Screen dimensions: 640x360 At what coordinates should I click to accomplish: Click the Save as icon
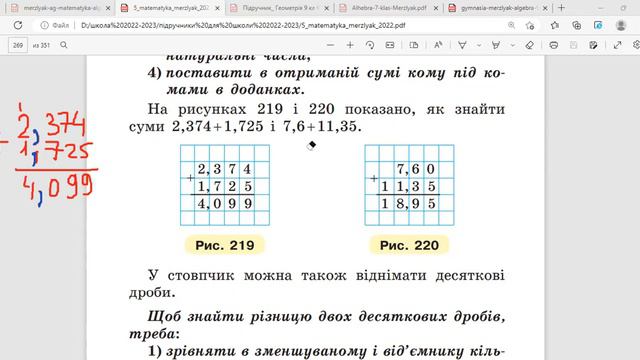pos(593,45)
